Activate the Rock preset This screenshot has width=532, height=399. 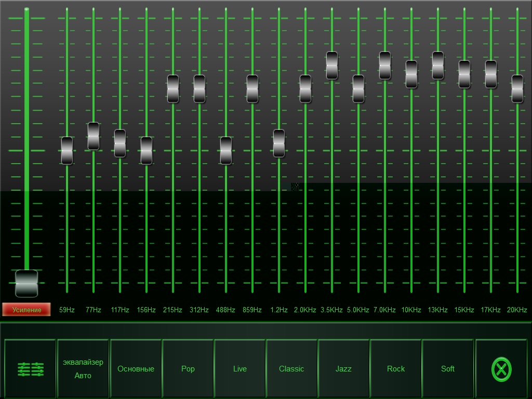pyautogui.click(x=396, y=369)
